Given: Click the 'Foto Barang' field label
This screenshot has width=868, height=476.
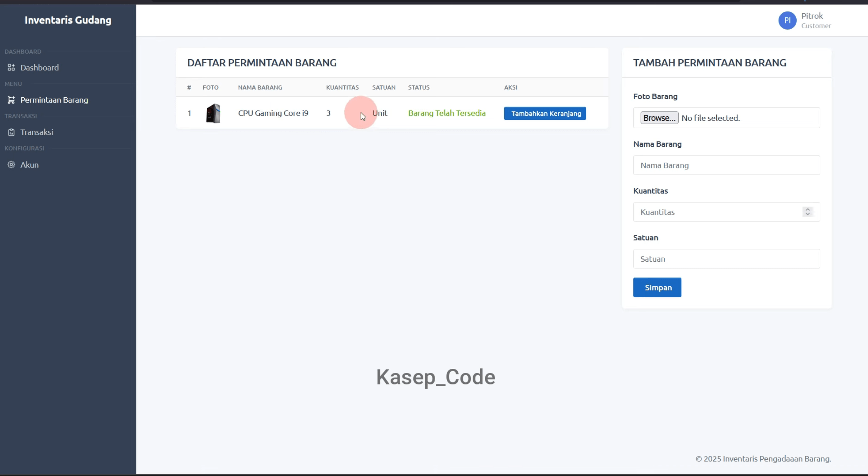Looking at the screenshot, I should point(655,96).
